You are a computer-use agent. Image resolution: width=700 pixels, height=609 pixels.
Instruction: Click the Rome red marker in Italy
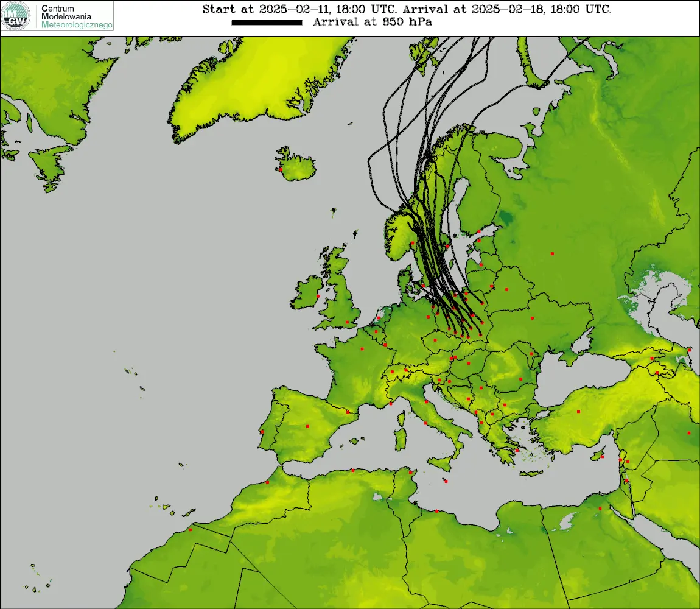coord(425,423)
